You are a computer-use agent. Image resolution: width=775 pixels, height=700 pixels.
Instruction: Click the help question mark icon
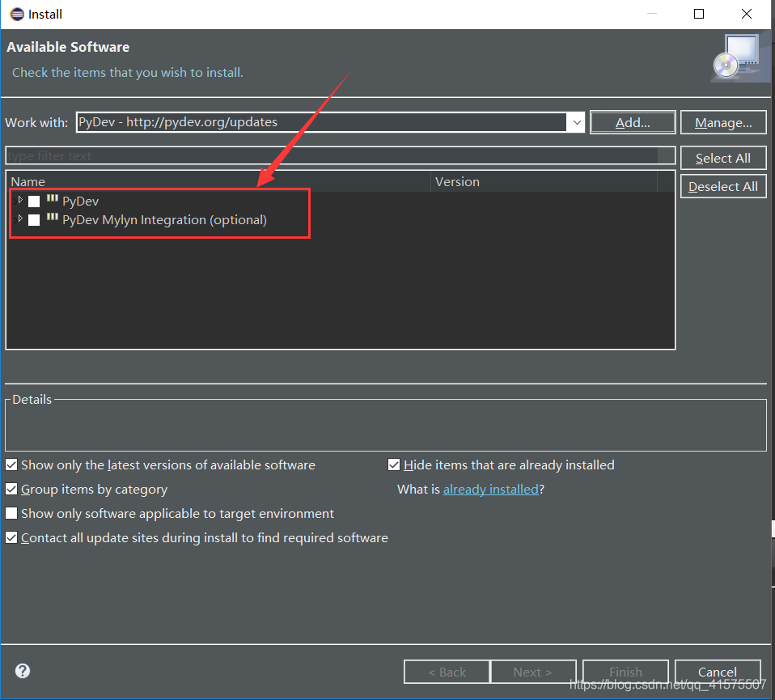pos(22,671)
